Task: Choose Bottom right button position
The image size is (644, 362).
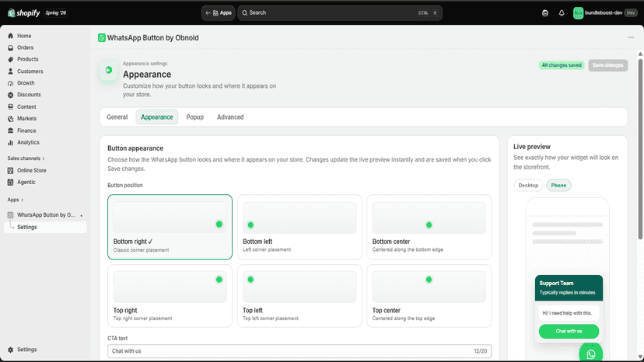Action: [x=170, y=227]
